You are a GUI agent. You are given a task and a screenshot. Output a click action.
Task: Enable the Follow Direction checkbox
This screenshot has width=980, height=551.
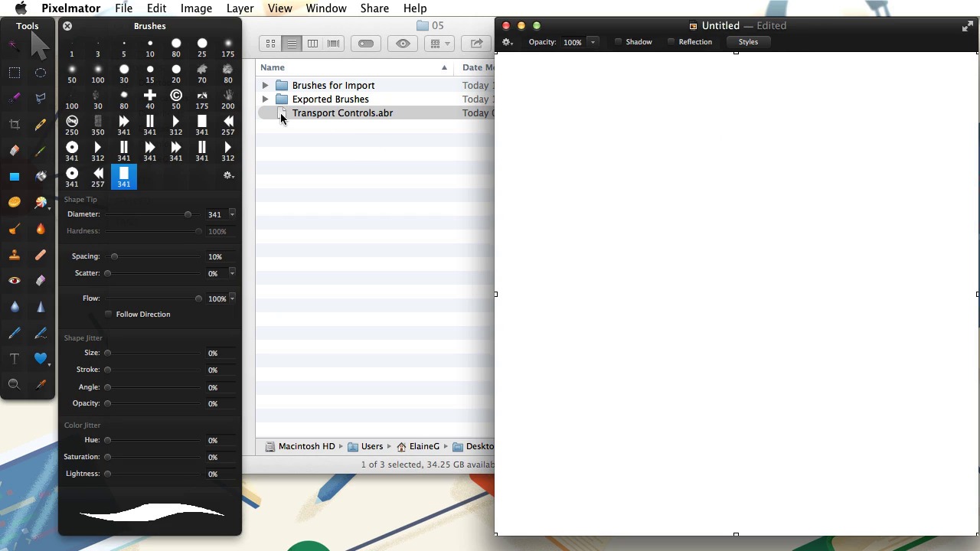coord(108,314)
